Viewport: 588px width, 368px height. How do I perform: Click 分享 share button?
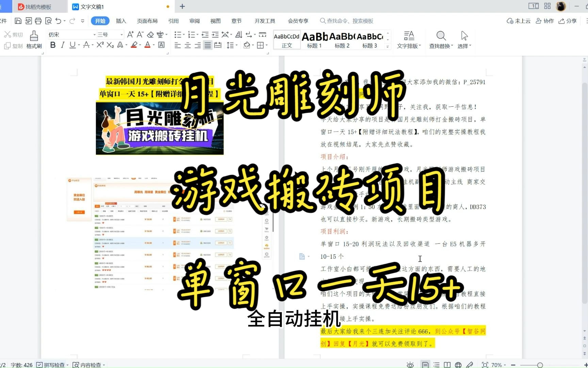click(x=568, y=21)
